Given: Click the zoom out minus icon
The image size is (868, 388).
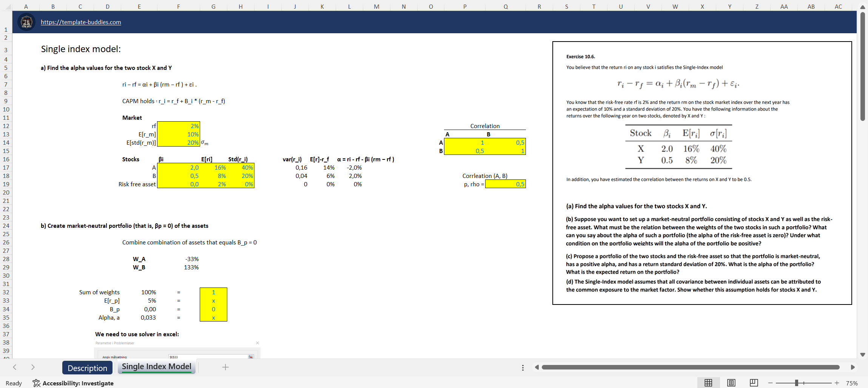Looking at the screenshot, I should pos(771,383).
